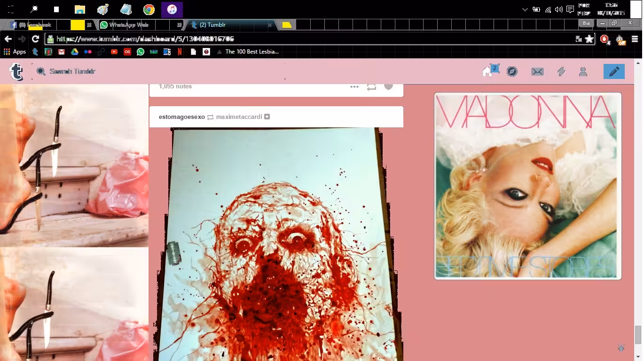Open the Bia Chrome profile button
The image size is (644, 361).
586,23
